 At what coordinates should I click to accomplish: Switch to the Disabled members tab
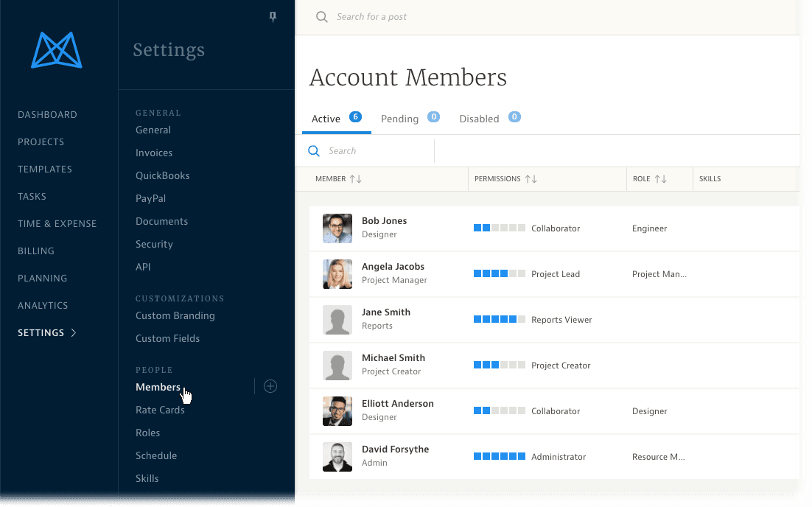coord(479,119)
